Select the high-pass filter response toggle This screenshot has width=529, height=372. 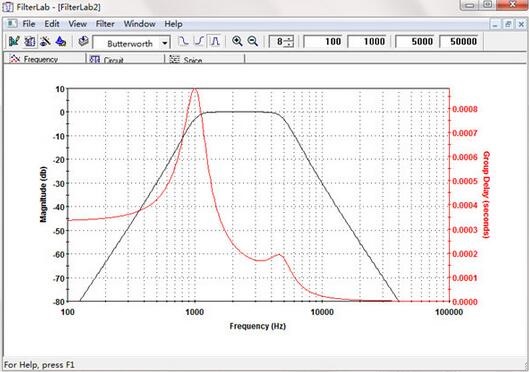[x=199, y=41]
